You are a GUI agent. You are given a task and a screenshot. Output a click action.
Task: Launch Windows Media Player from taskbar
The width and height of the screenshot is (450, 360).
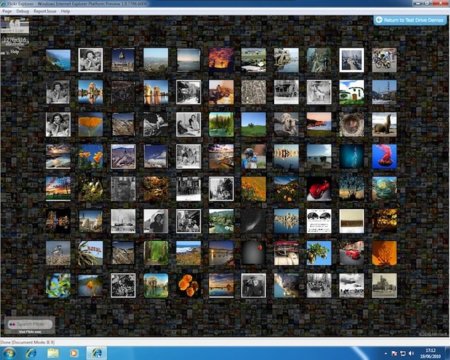(x=74, y=353)
